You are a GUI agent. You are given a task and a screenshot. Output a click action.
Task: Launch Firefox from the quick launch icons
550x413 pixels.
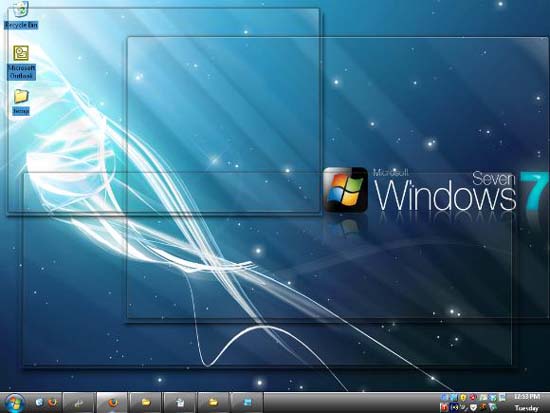(53, 402)
